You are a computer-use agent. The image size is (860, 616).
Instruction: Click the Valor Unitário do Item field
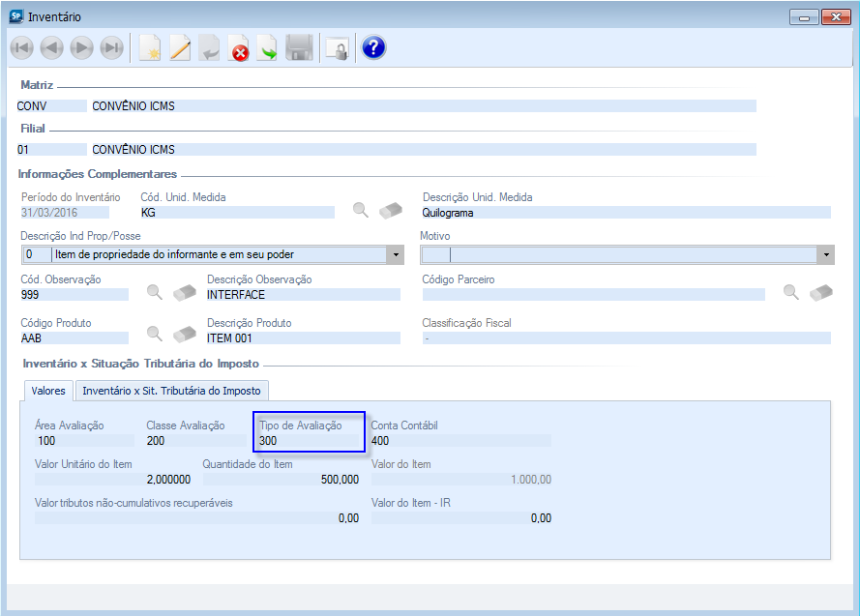click(112, 479)
